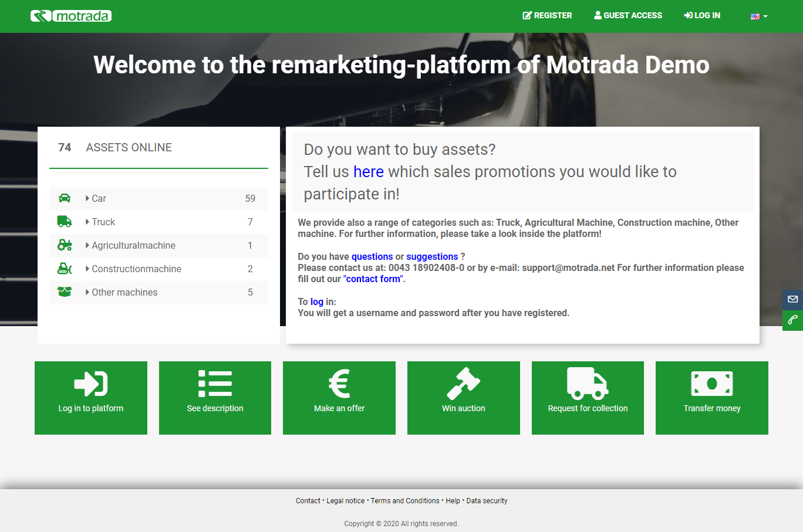Screen dimensions: 803x532
Task: Click the Register pencil icon
Action: [527, 15]
